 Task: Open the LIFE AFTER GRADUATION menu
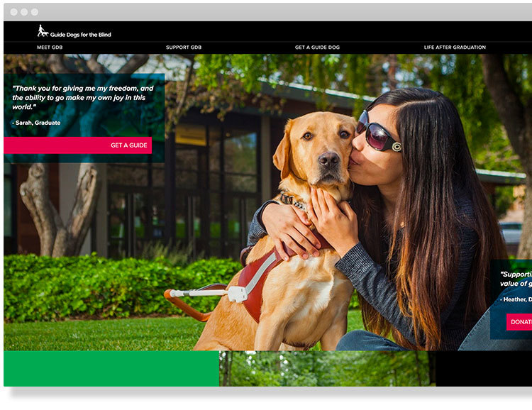pyautogui.click(x=455, y=48)
